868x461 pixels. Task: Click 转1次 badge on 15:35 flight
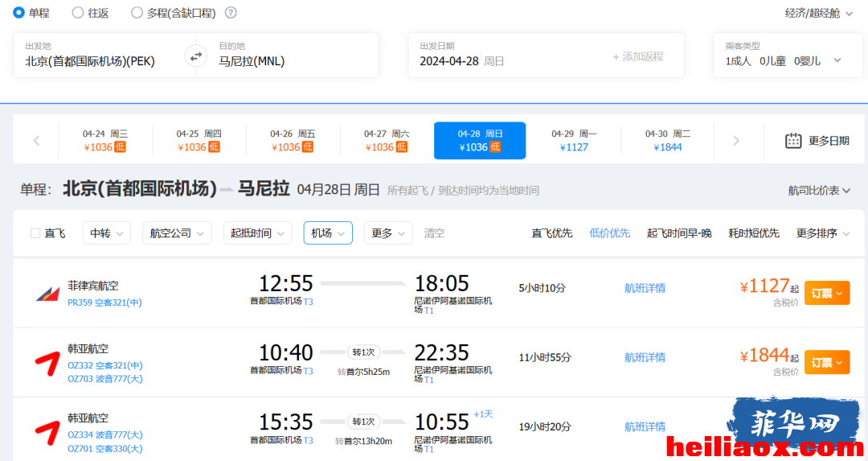(364, 422)
